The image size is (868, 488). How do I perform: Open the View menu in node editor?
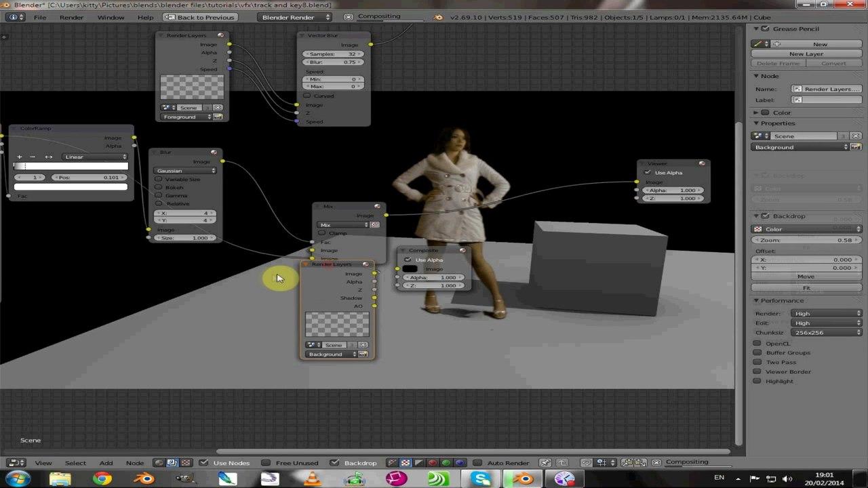[x=43, y=463]
